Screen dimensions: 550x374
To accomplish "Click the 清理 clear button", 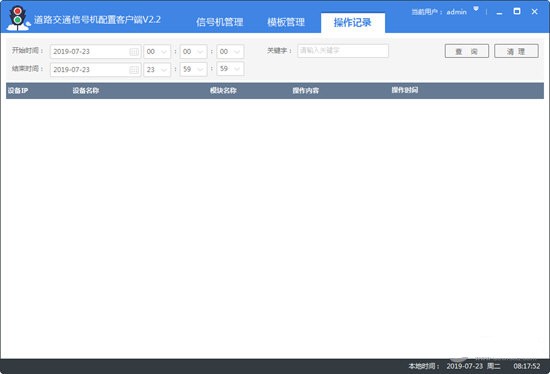I will (x=516, y=51).
